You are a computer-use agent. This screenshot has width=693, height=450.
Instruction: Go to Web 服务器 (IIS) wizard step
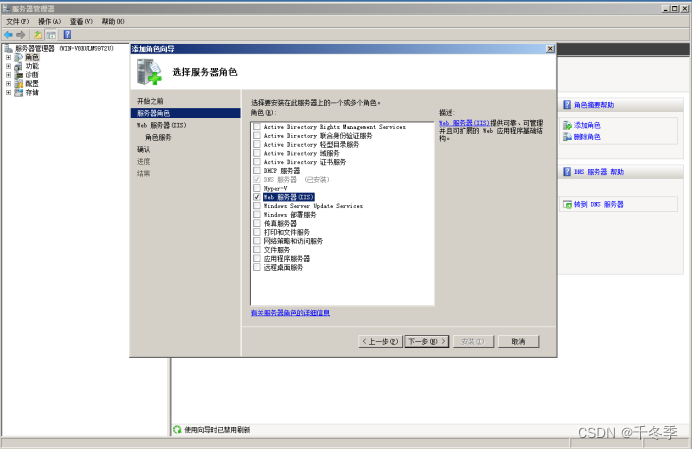[x=161, y=126]
